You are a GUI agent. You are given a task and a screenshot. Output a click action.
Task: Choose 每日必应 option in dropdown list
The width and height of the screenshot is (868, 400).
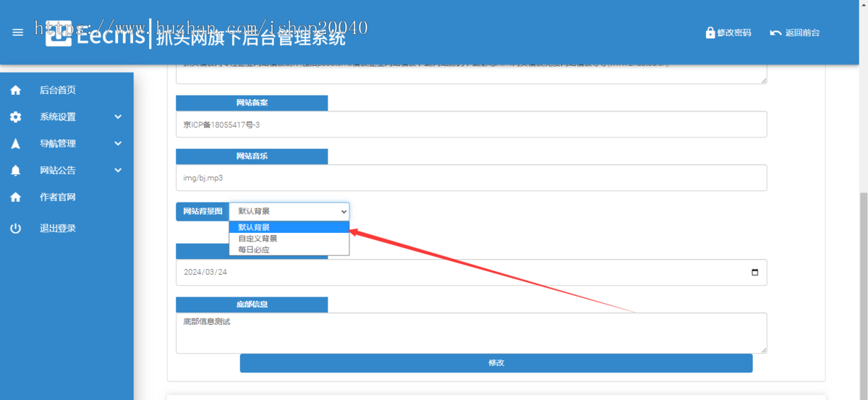(289, 250)
